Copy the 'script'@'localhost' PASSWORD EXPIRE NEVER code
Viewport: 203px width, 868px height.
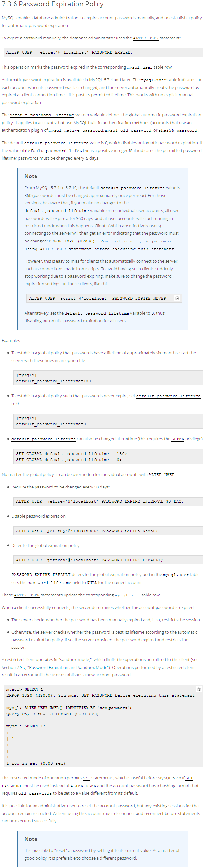[177, 298]
